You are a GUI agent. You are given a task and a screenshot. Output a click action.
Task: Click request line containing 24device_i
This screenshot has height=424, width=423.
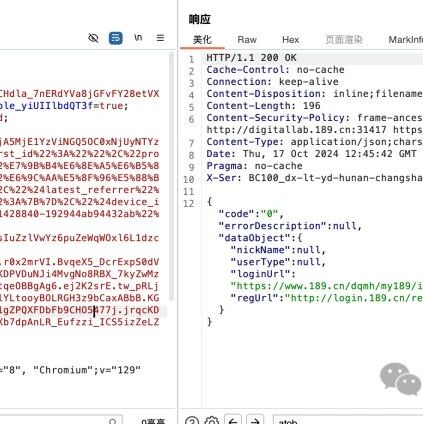[x=79, y=202]
